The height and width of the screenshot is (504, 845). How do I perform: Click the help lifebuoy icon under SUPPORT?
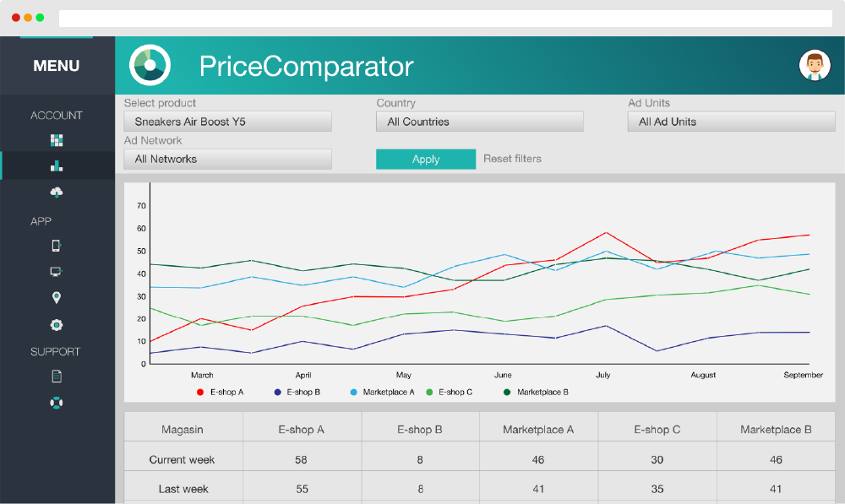click(x=56, y=403)
